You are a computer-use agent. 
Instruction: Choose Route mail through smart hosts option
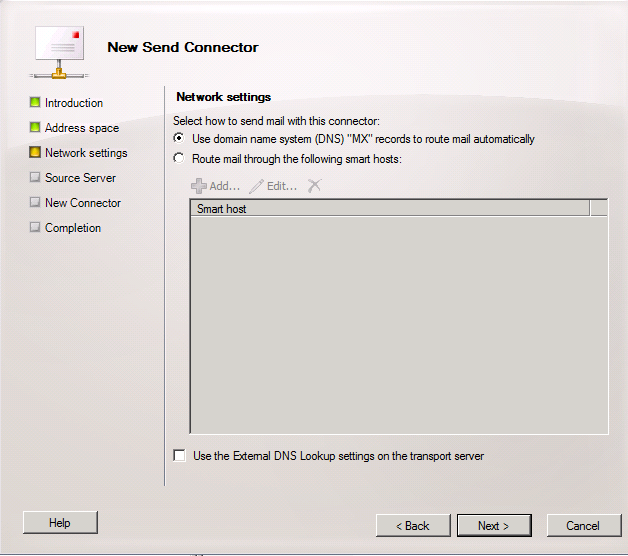pyautogui.click(x=179, y=158)
